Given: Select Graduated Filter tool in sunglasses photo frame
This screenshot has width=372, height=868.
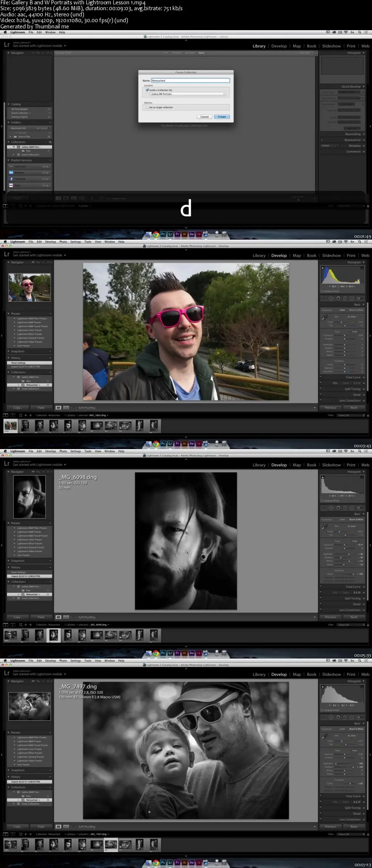Looking at the screenshot, I should (345, 299).
